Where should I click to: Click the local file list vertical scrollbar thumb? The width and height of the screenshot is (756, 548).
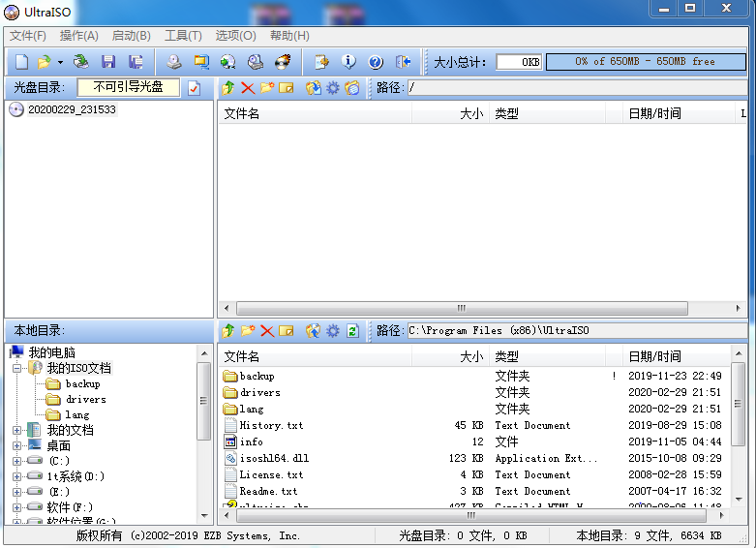[x=738, y=404]
